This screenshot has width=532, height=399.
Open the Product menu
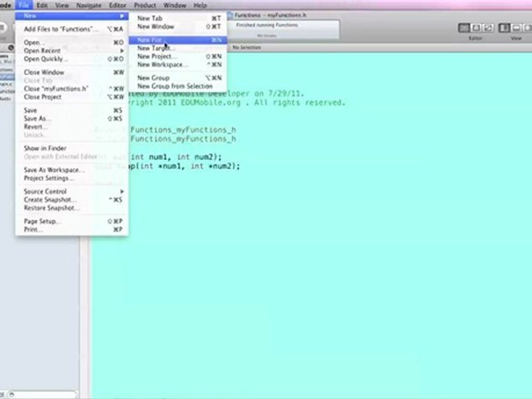(x=145, y=5)
